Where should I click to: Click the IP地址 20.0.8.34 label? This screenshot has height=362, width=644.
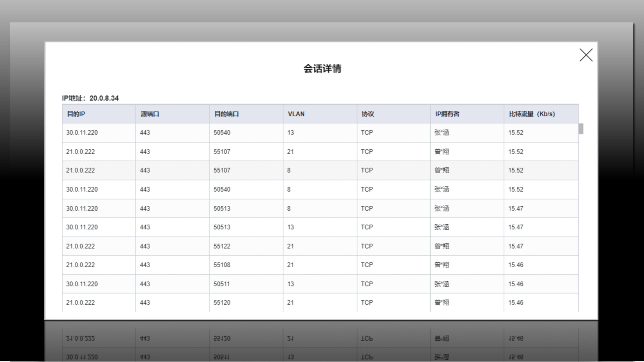[x=90, y=98]
